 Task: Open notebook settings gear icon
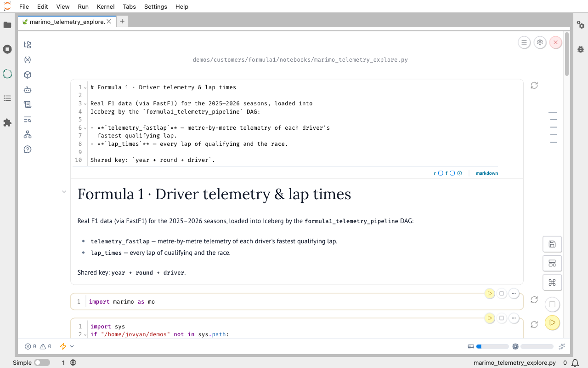pos(540,42)
